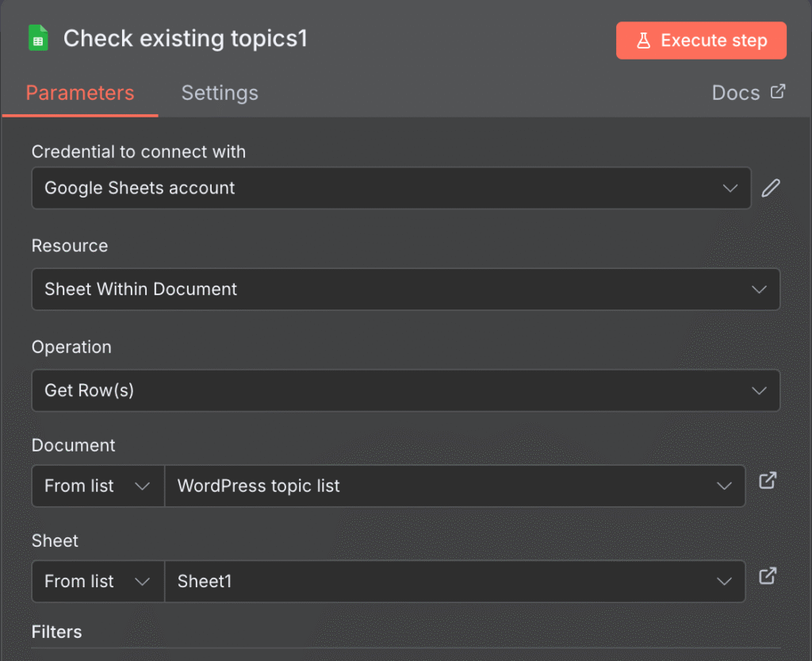Open the Sheet Within Document resource dropdown

(405, 289)
